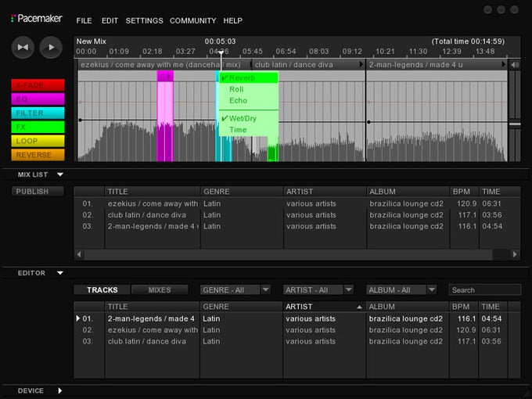Click the ezekius track header on the timeline
532x399 pixels.
point(164,64)
